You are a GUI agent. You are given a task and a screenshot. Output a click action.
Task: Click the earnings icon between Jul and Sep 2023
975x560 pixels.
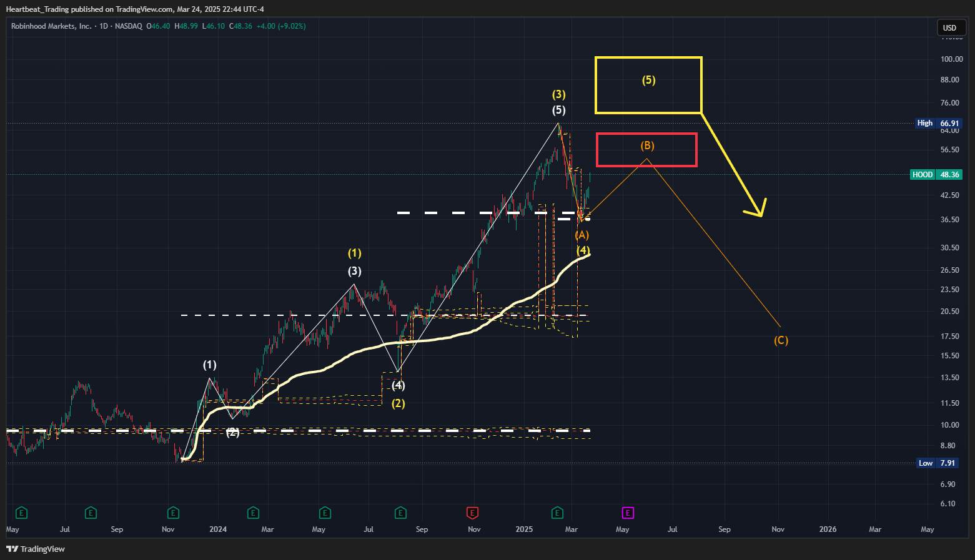pyautogui.click(x=91, y=513)
